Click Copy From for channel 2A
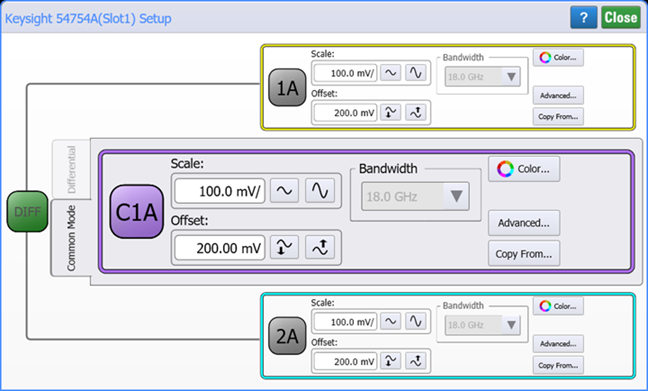648x391 pixels. click(558, 365)
